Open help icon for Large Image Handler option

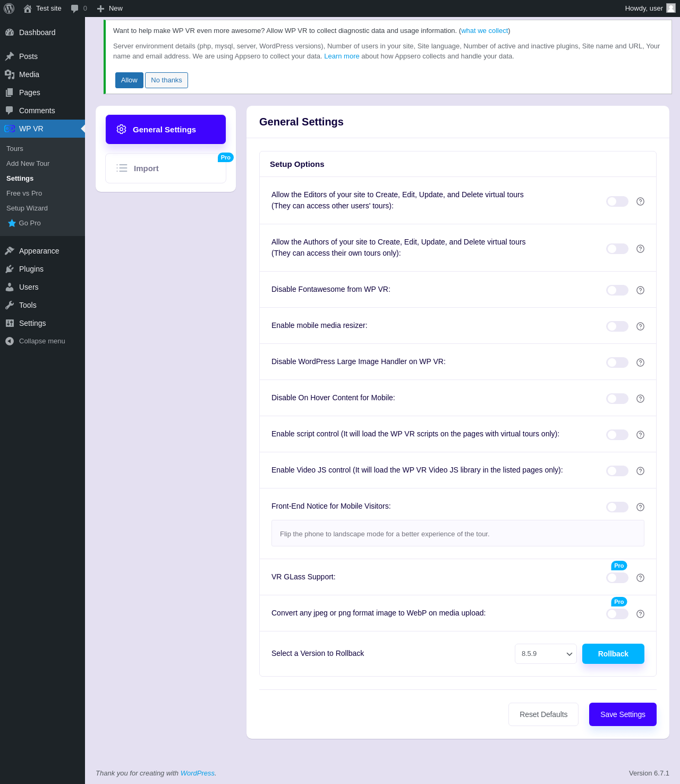640,363
